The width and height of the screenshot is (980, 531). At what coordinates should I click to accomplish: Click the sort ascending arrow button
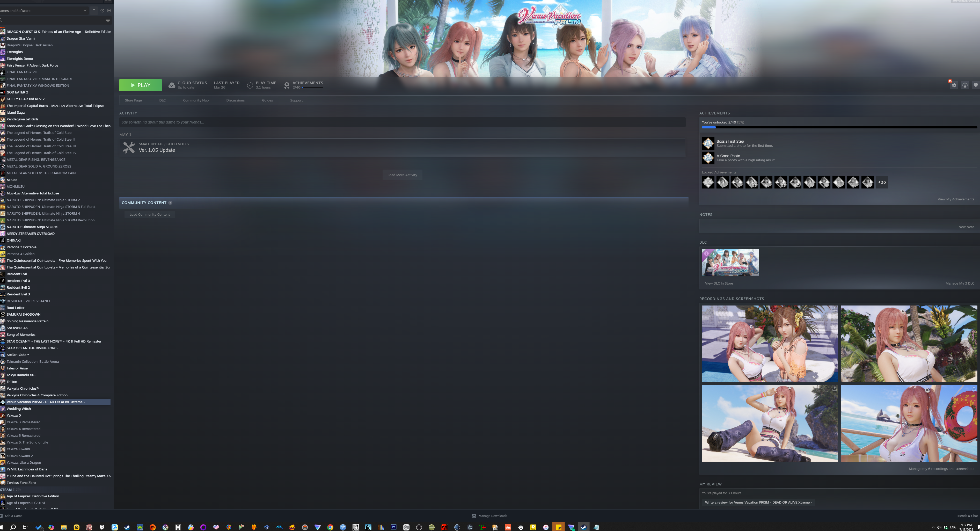[94, 11]
